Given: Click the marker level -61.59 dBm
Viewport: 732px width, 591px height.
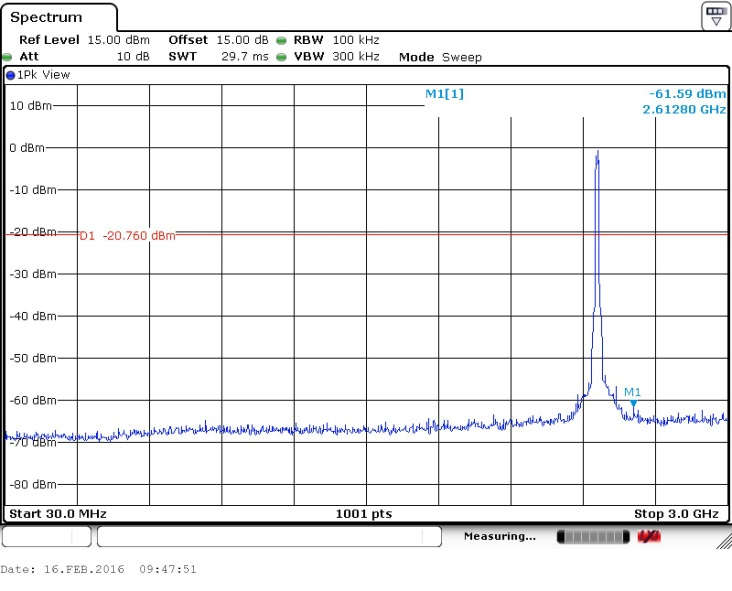Looking at the screenshot, I should (x=688, y=94).
